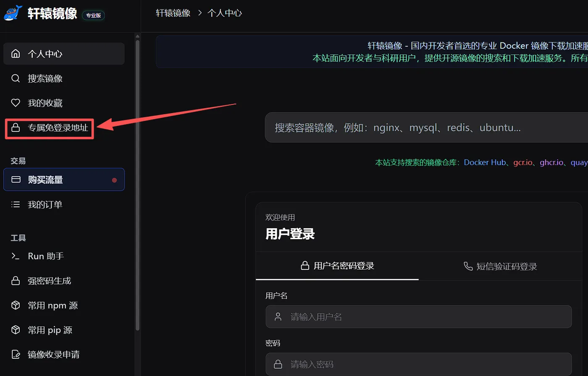The width and height of the screenshot is (588, 376).
Task: Click the user icon in username field
Action: coord(278,316)
